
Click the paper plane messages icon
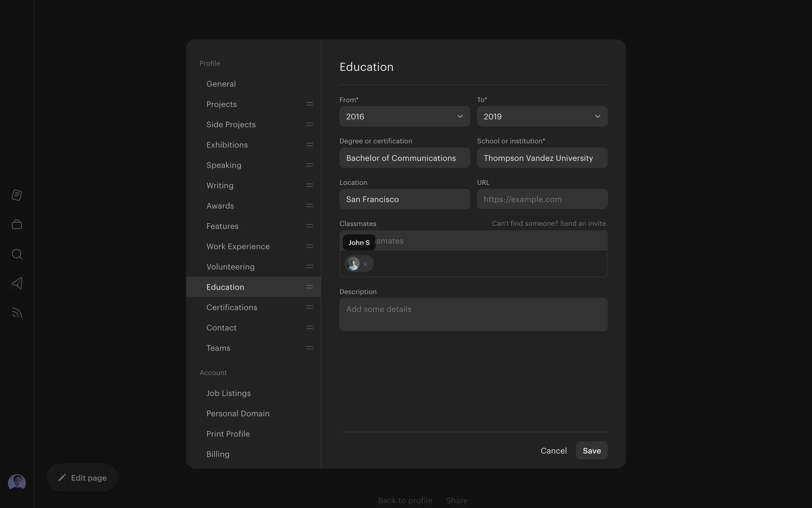click(17, 283)
